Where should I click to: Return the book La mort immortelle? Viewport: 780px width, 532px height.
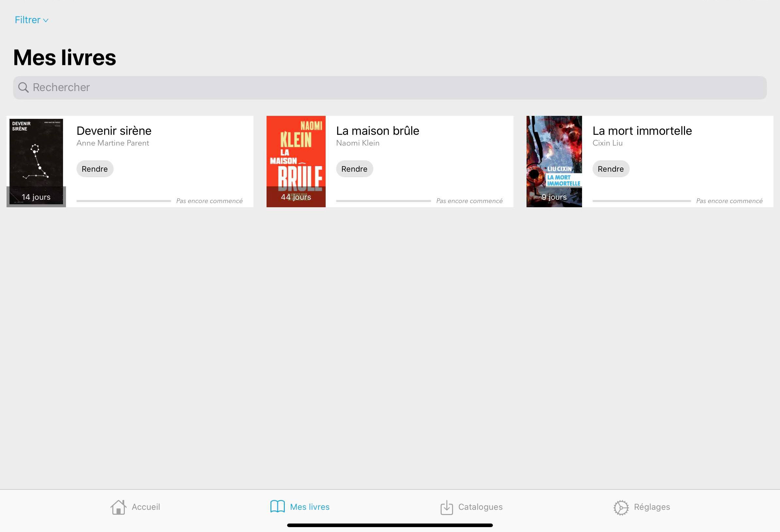[x=610, y=169]
